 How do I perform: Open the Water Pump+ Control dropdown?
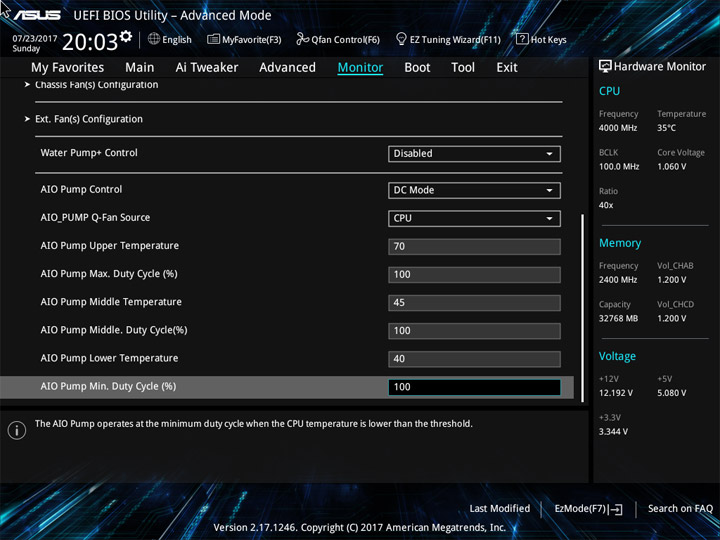point(474,154)
